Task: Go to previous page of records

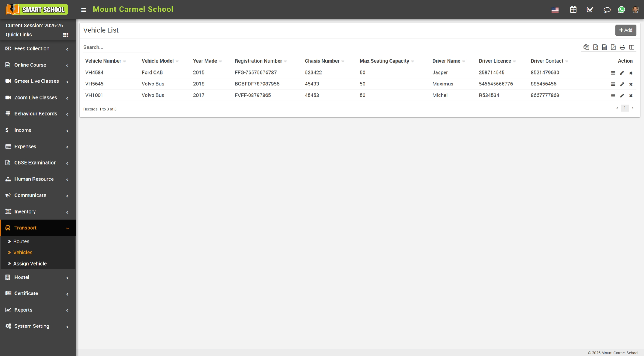Action: point(617,108)
